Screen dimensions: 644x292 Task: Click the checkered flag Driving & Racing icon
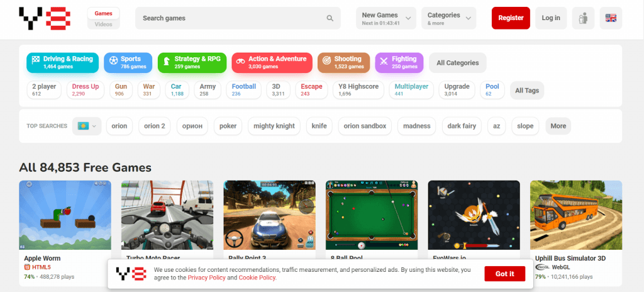coord(36,59)
